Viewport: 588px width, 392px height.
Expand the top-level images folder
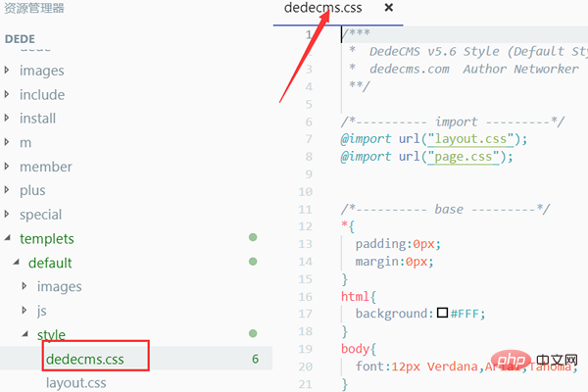[x=7, y=71]
